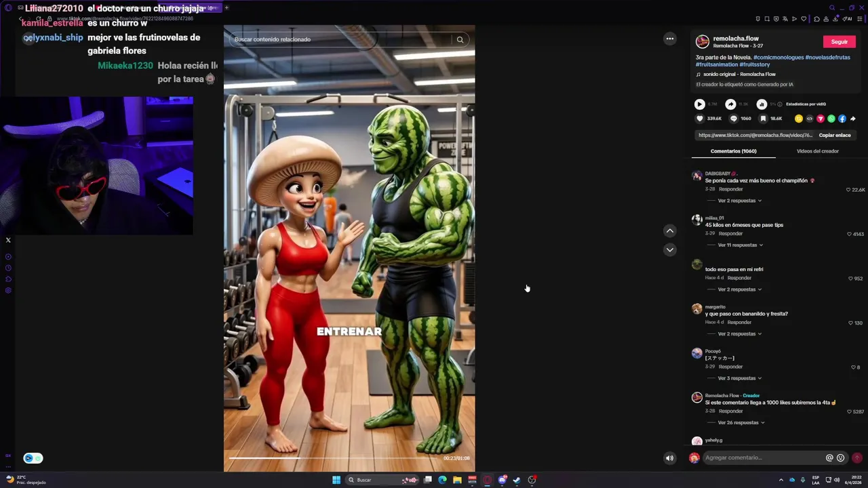Expand 'Ver 11 respuestas' replies
868x488 pixels.
(741, 245)
